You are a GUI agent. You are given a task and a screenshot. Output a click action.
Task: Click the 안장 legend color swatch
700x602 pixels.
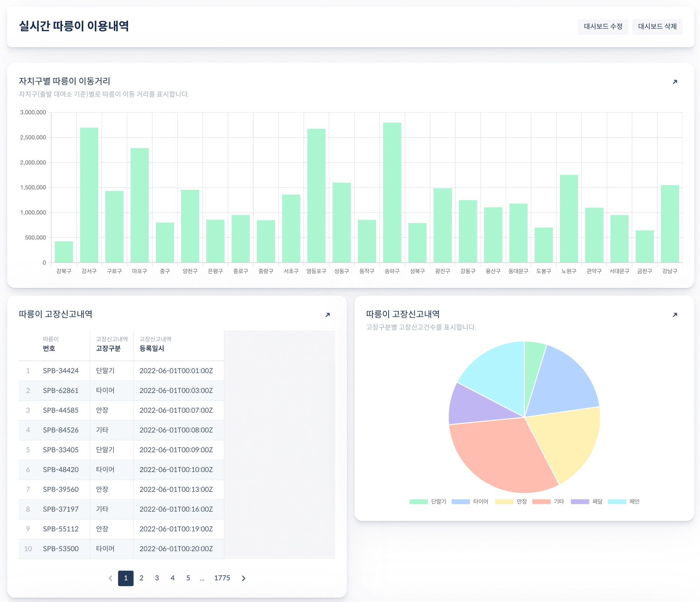(x=504, y=501)
